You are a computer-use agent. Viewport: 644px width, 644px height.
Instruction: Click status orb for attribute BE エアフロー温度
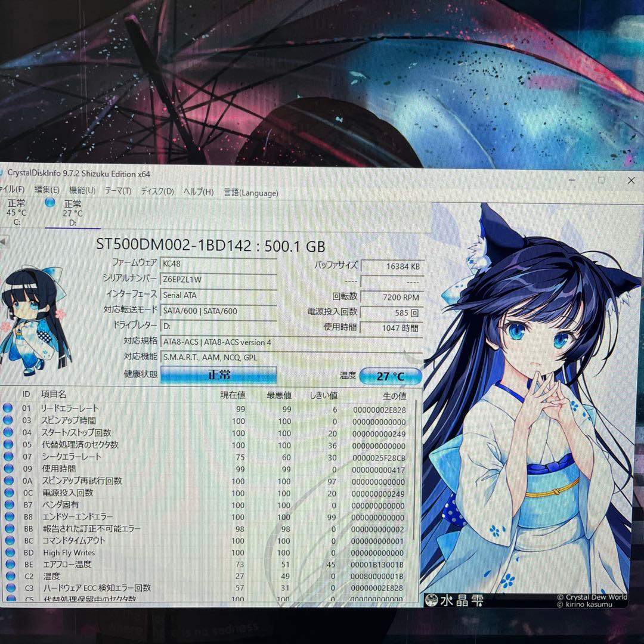(x=10, y=564)
